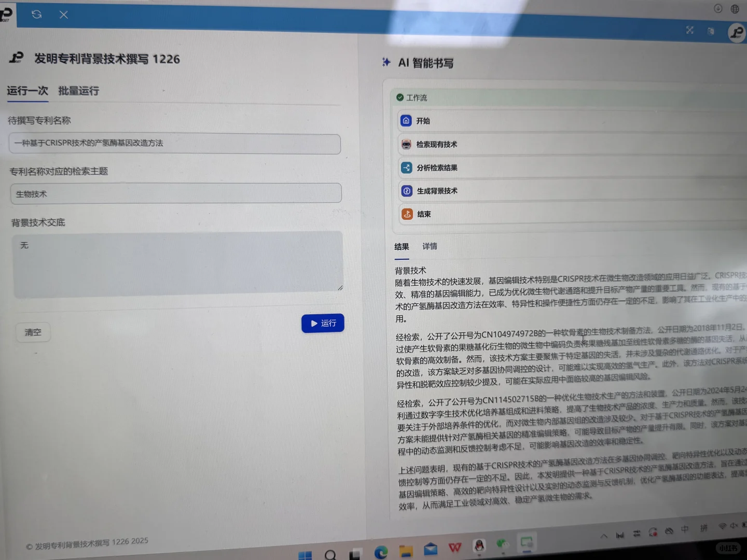Image resolution: width=747 pixels, height=560 pixels.
Task: Click the 清空 button to clear inputs
Action: click(x=33, y=332)
